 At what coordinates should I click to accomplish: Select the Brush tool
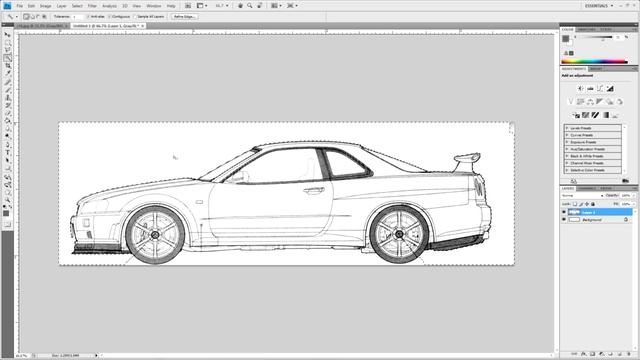7,89
